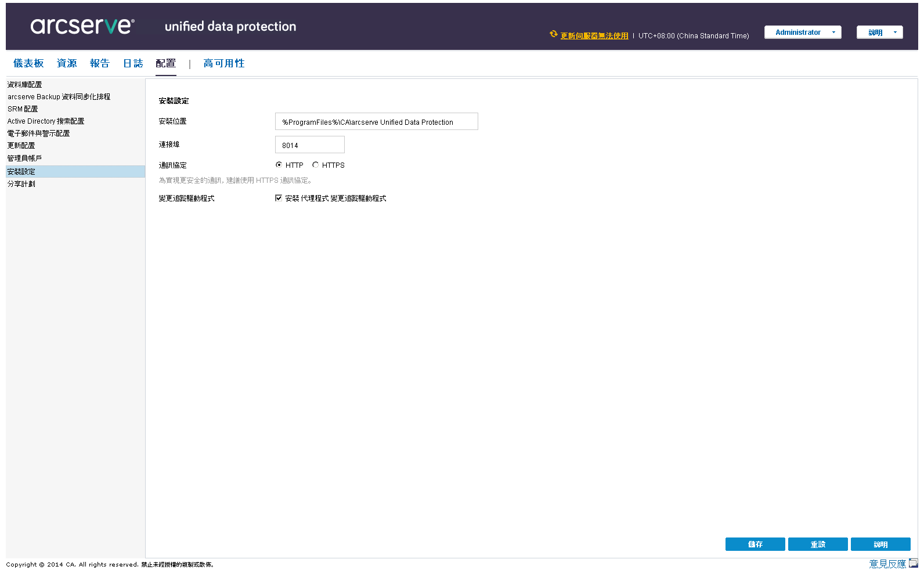Click the blue 儲存 button
The height and width of the screenshot is (570, 924).
click(755, 544)
